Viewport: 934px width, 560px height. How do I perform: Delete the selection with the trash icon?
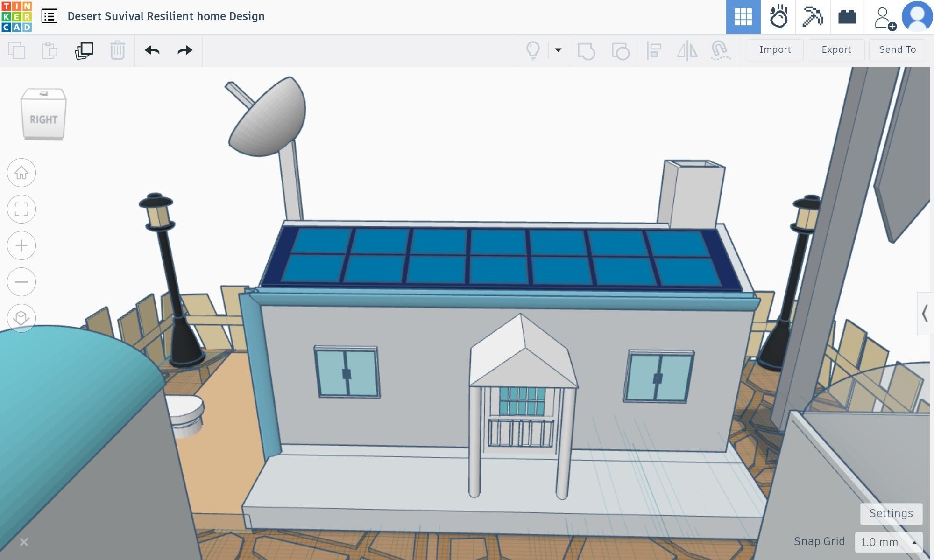click(x=118, y=50)
